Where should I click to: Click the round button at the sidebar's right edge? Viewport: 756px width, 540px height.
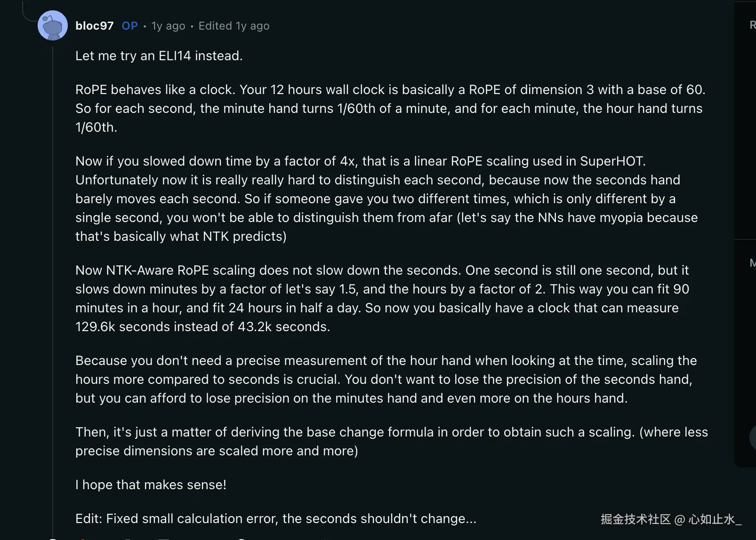753,437
